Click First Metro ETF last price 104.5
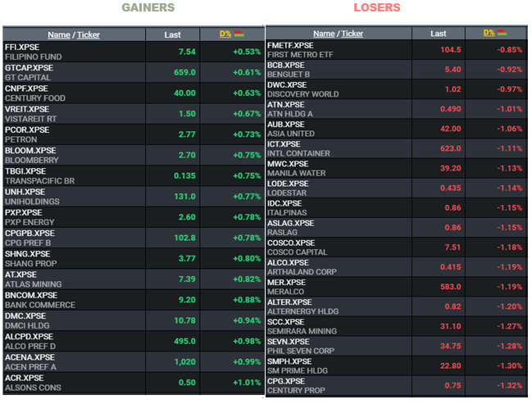Screen dimensions: 532x404 (451, 50)
